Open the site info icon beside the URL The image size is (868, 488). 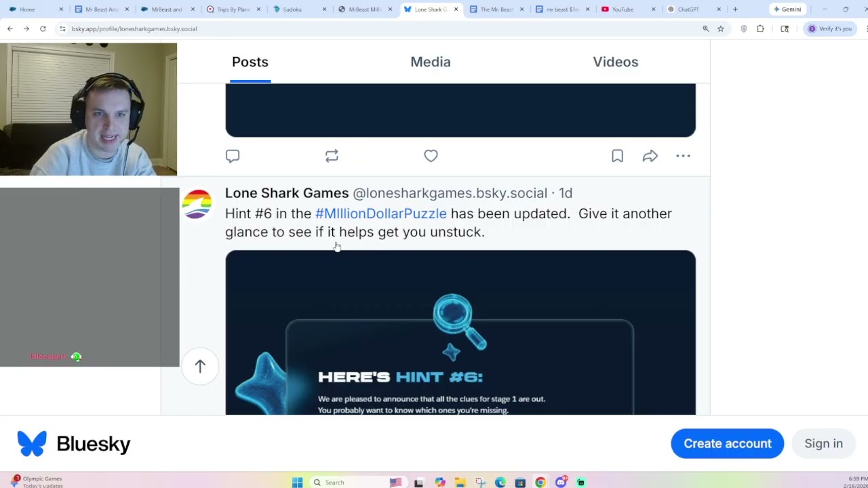click(x=62, y=28)
